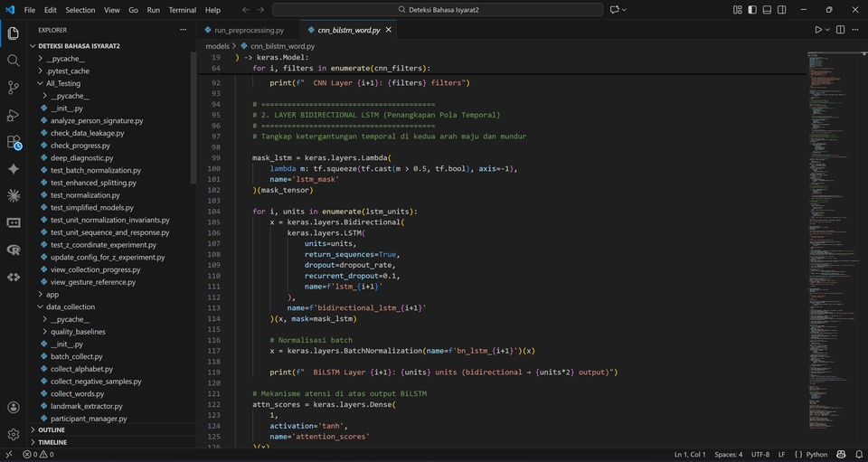
Task: Toggle Primary Side Bar layout button
Action: click(752, 10)
